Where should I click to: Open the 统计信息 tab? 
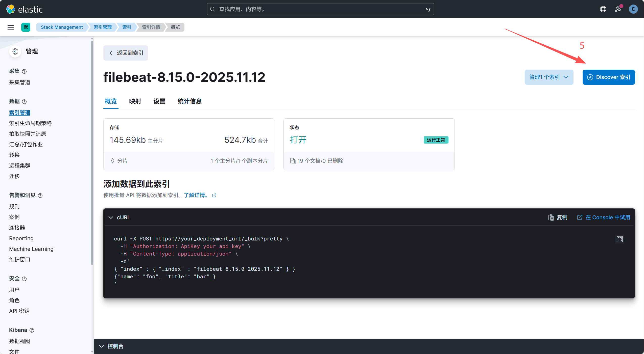(x=189, y=101)
